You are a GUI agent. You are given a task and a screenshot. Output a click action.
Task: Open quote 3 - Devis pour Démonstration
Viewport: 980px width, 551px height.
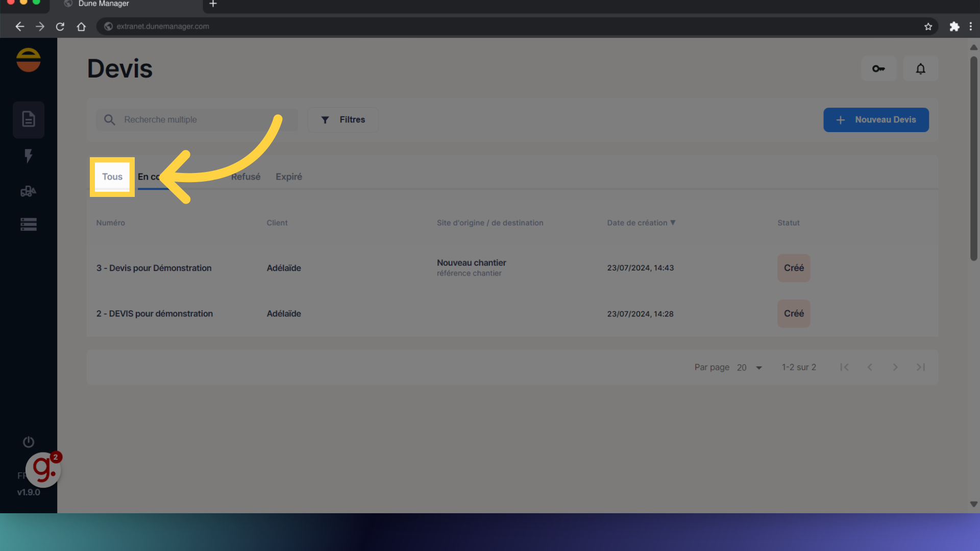point(154,268)
